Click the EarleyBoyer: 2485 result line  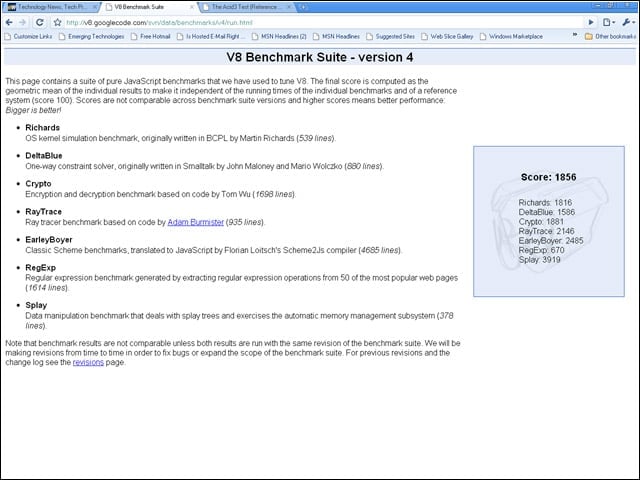click(x=551, y=241)
